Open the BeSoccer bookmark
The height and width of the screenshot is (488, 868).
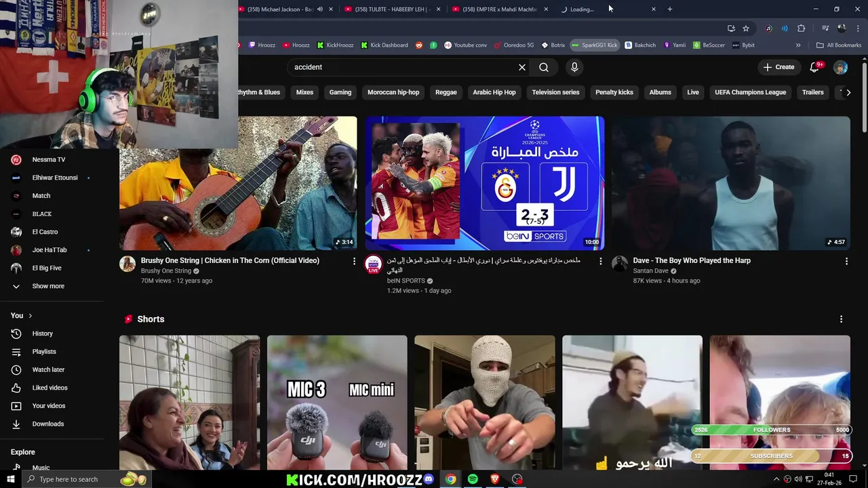point(709,45)
